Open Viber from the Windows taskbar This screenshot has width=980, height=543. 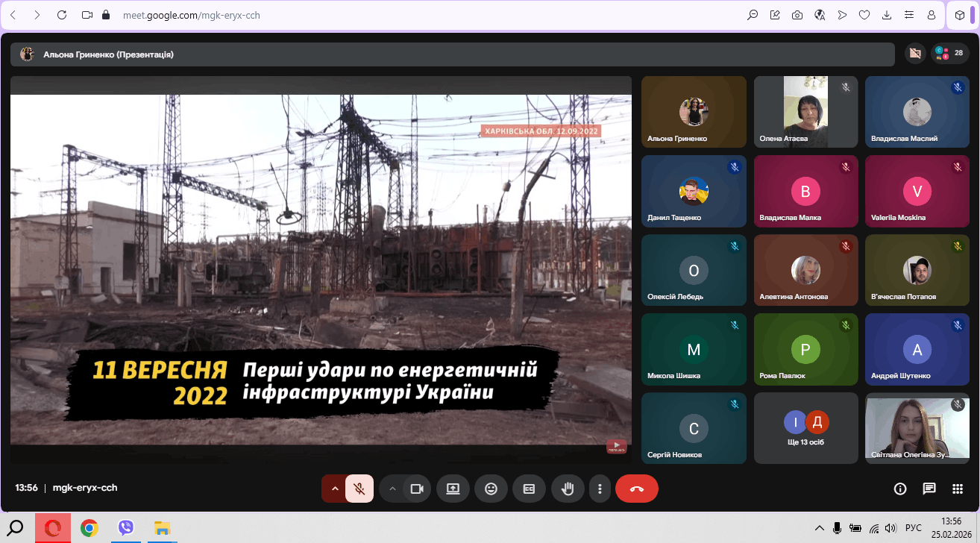coord(126,528)
